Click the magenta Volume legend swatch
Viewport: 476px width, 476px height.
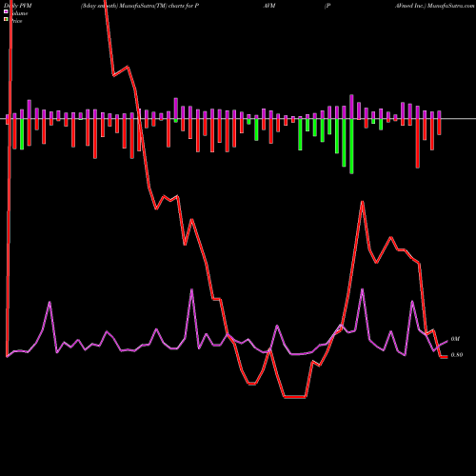(x=6, y=11)
